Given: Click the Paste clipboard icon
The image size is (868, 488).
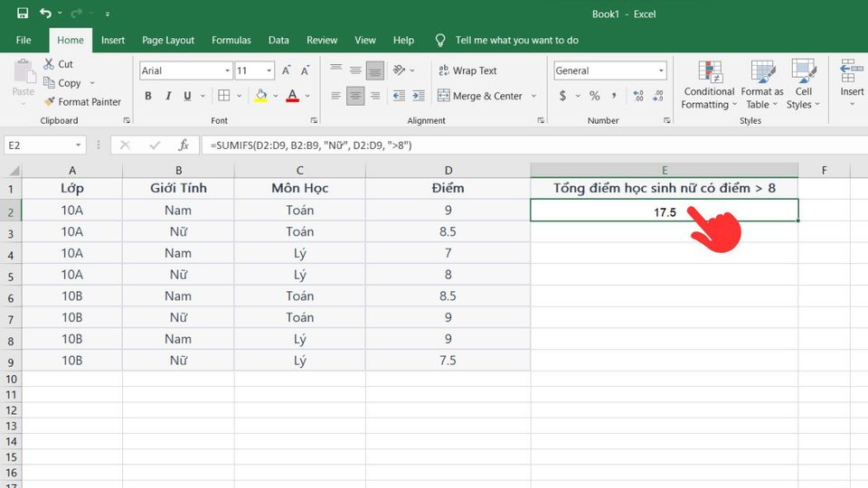Looking at the screenshot, I should pos(24,72).
